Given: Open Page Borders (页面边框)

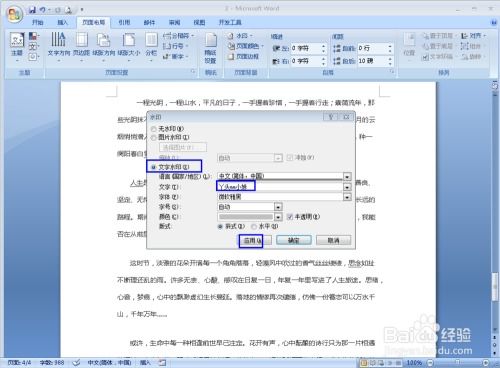Looking at the screenshot, I should click(243, 56).
